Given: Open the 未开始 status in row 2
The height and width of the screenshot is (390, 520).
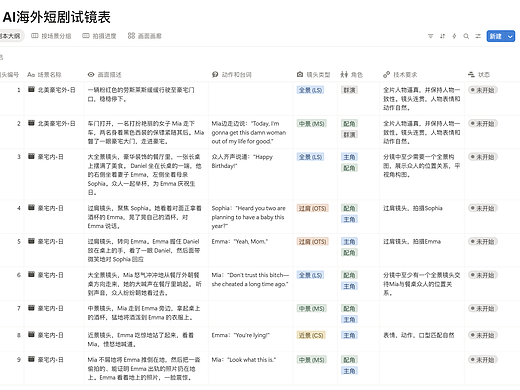Looking at the screenshot, I should point(483,124).
